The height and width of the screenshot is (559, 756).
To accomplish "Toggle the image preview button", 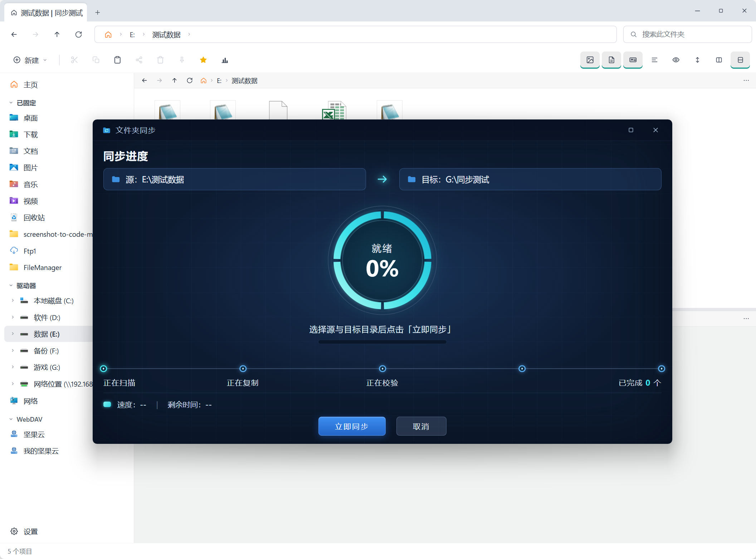I will coord(590,60).
